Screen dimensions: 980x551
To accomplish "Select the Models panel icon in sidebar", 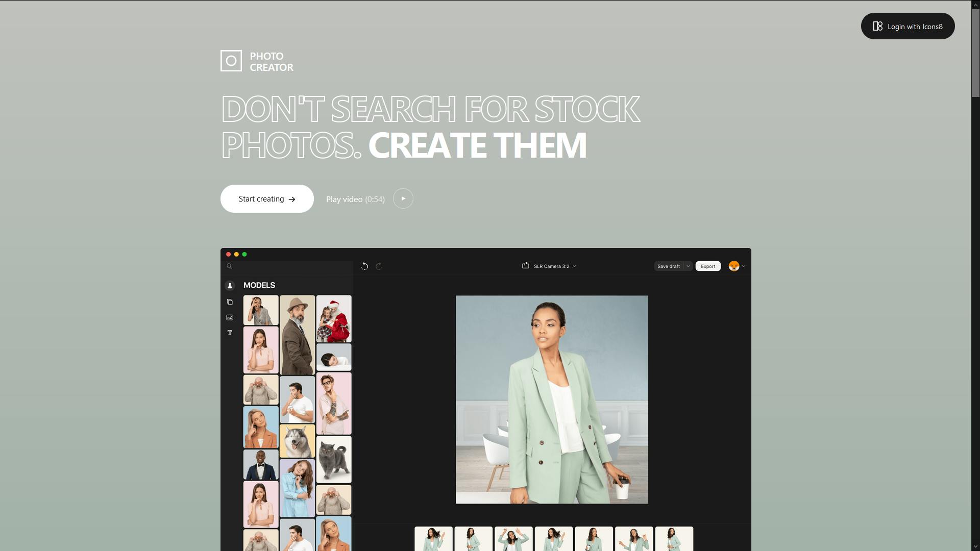I will click(x=230, y=286).
